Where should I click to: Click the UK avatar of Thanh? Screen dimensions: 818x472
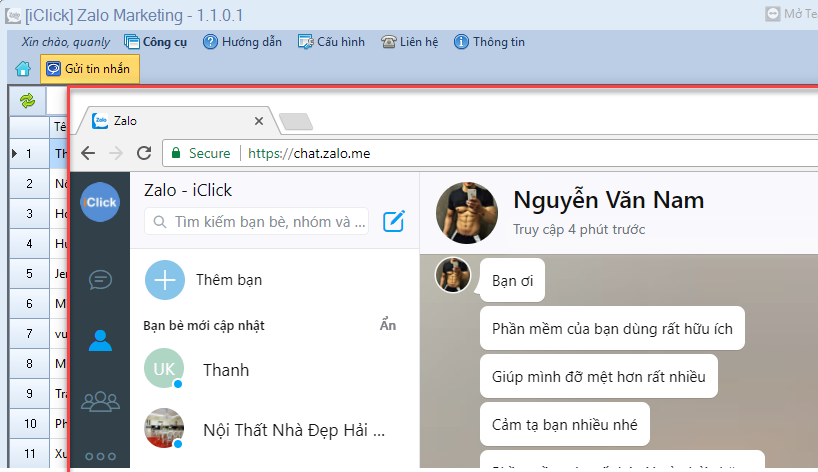point(164,369)
